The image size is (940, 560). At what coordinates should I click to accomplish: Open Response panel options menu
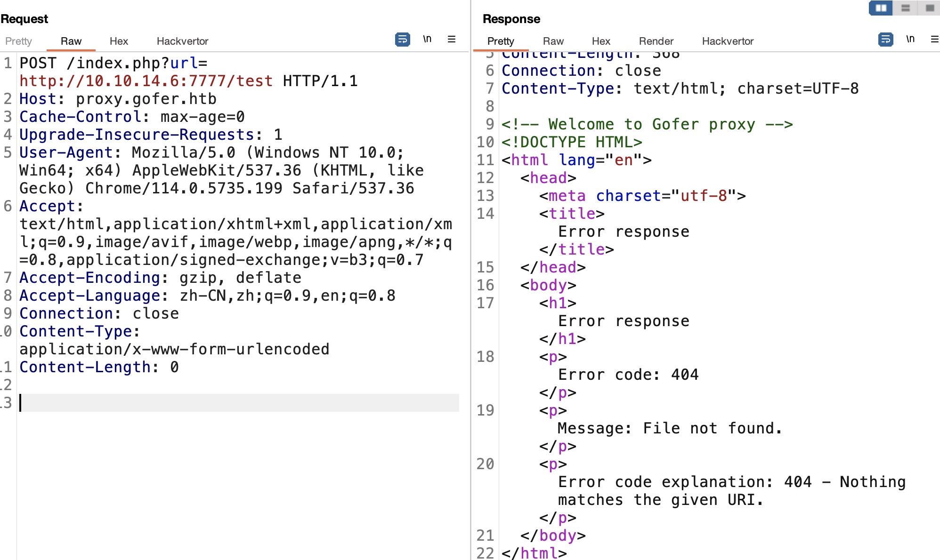[x=934, y=40]
